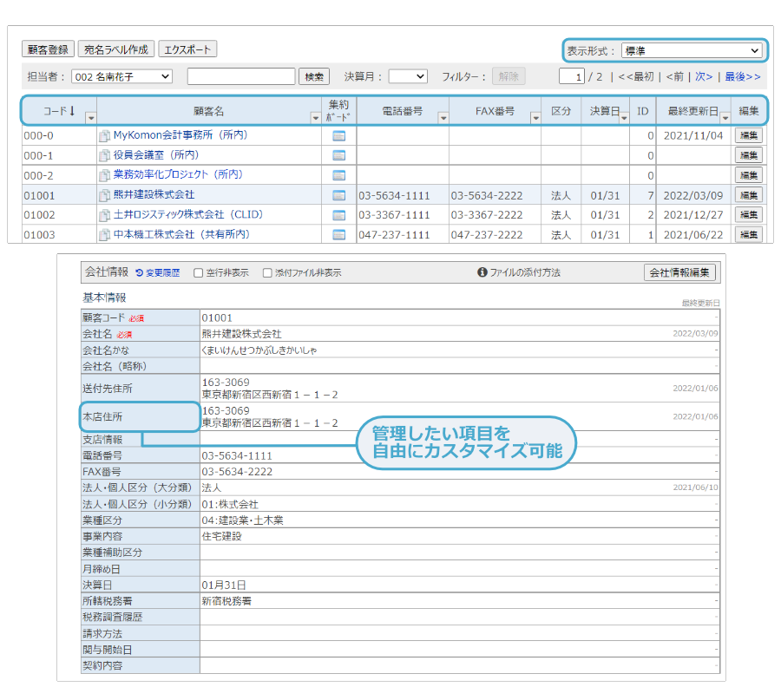The height and width of the screenshot is (700, 781).
Task: Click summary board icon for MyKomon会計事務所
Action: pyautogui.click(x=339, y=135)
